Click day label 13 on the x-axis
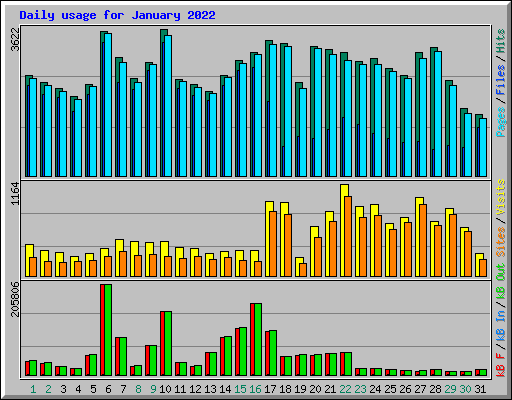Viewport: 512px width, 400px height. click(x=210, y=389)
